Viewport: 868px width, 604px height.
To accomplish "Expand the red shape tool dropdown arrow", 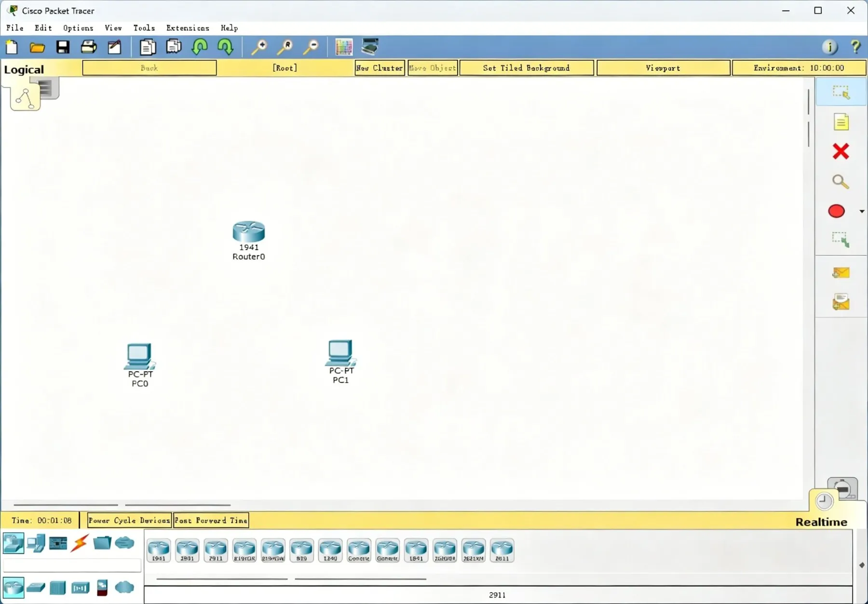I will coord(862,211).
